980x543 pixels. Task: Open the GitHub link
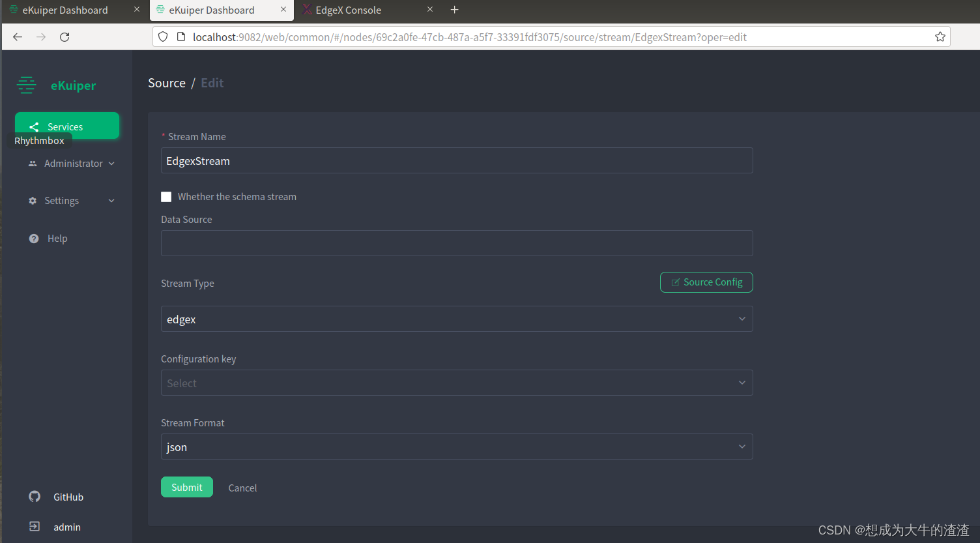pos(68,497)
